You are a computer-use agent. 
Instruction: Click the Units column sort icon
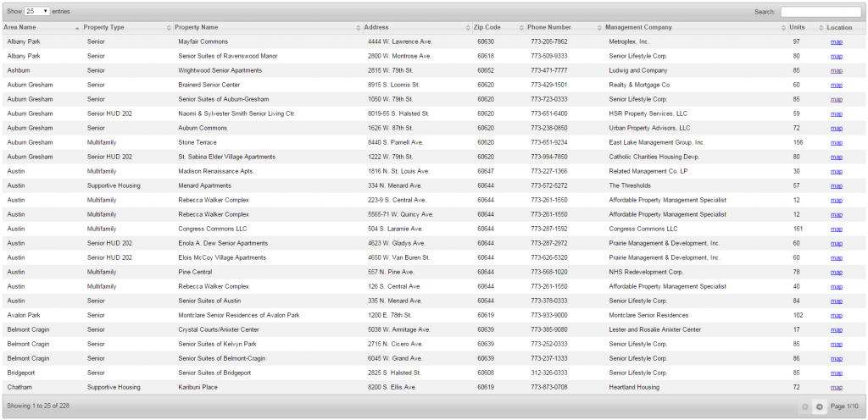(821, 28)
